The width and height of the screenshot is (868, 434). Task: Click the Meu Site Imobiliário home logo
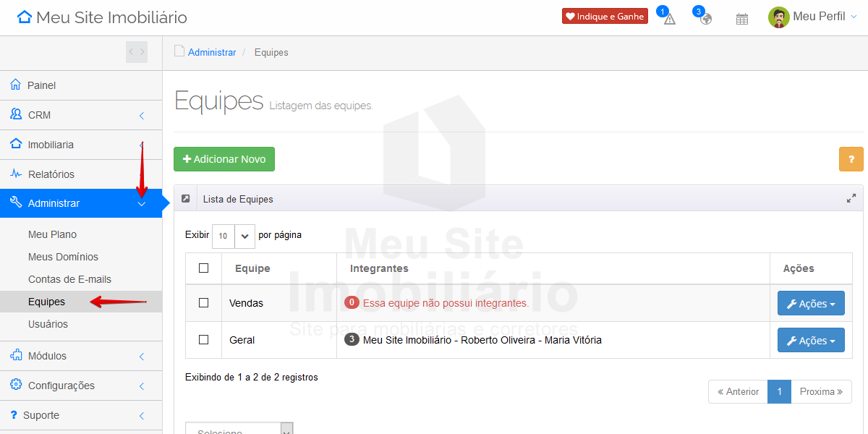(102, 17)
